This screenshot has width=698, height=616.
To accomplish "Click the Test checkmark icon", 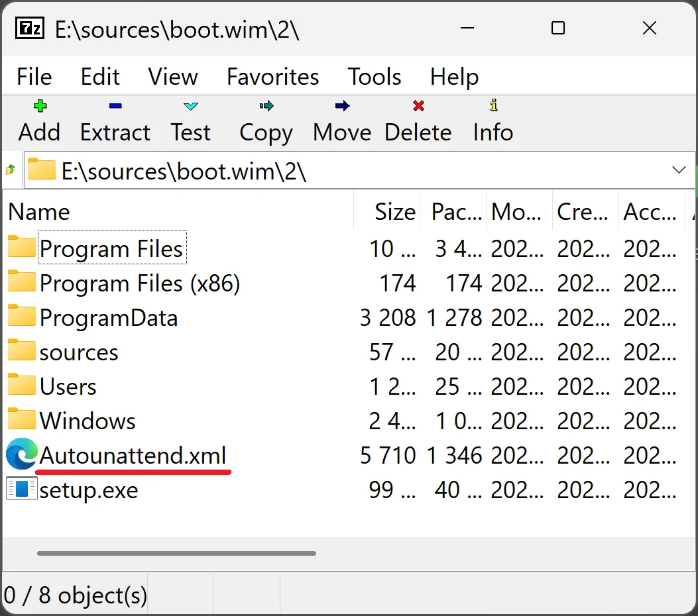I will click(190, 106).
